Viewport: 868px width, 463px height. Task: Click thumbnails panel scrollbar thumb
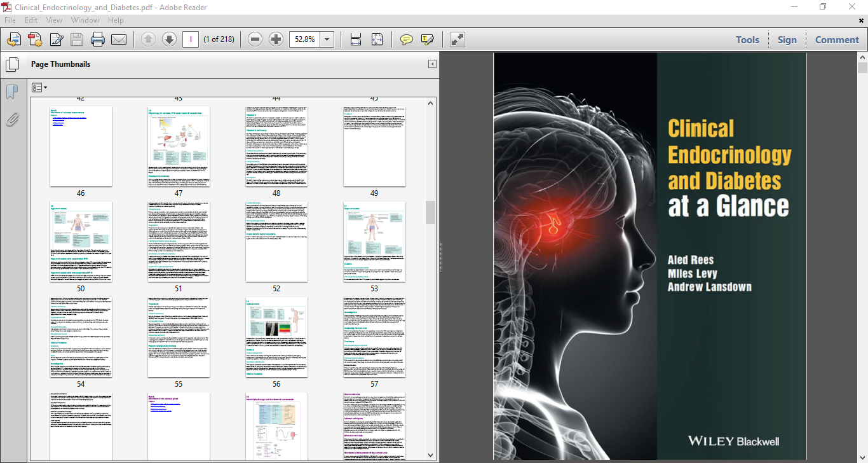click(431, 212)
